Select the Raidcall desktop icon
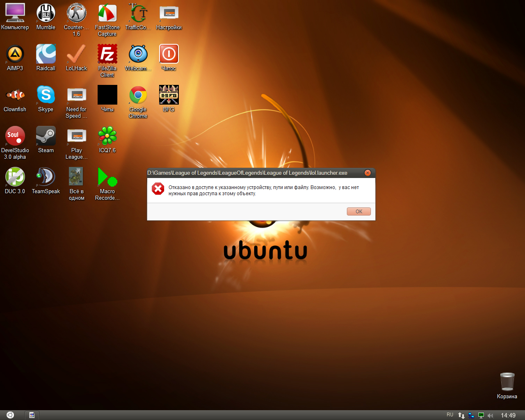The image size is (525, 420). click(46, 58)
